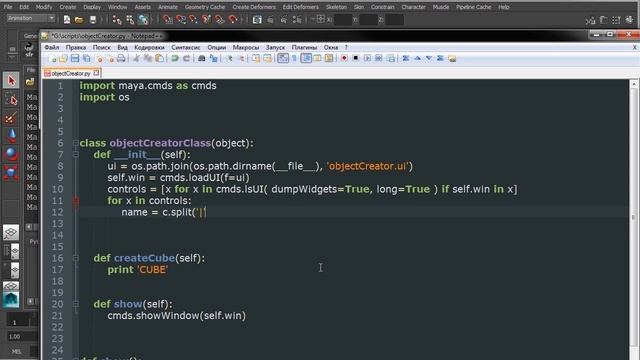The height and width of the screenshot is (360, 640).
Task: Close the objectCreator.py tab
Action: [x=96, y=73]
